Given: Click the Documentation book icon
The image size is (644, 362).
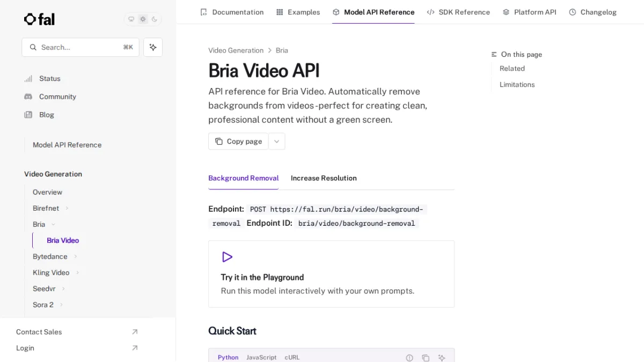Looking at the screenshot, I should 203,12.
